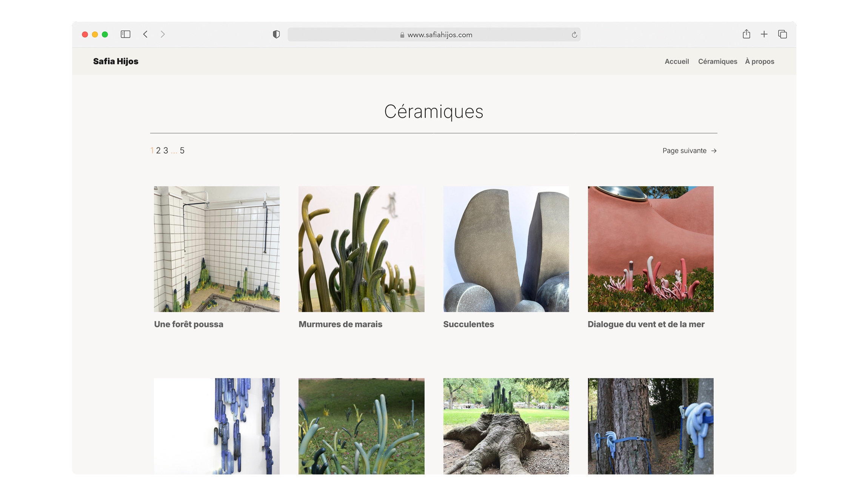Minimize the window with the yellow button
The image size is (868, 496).
click(x=95, y=34)
